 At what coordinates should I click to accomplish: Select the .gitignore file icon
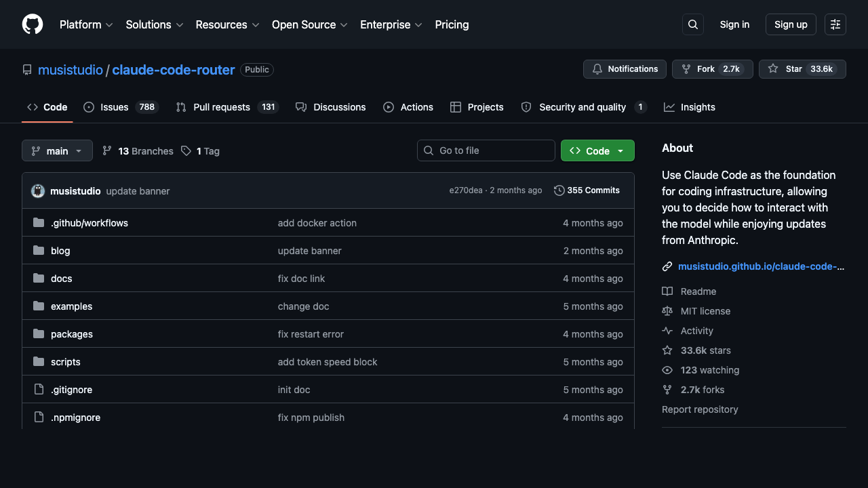click(39, 390)
